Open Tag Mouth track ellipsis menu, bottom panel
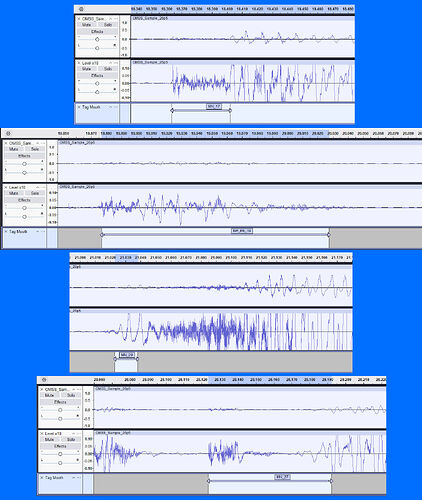 point(79,478)
